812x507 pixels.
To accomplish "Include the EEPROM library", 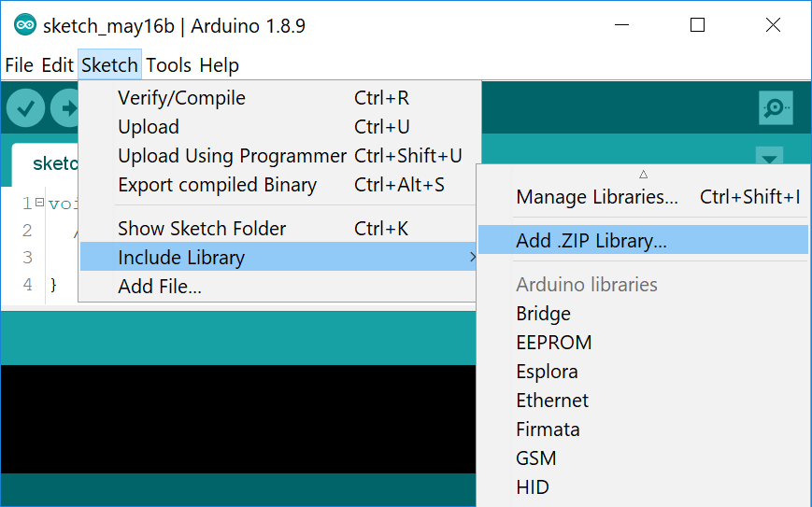I will coord(553,343).
